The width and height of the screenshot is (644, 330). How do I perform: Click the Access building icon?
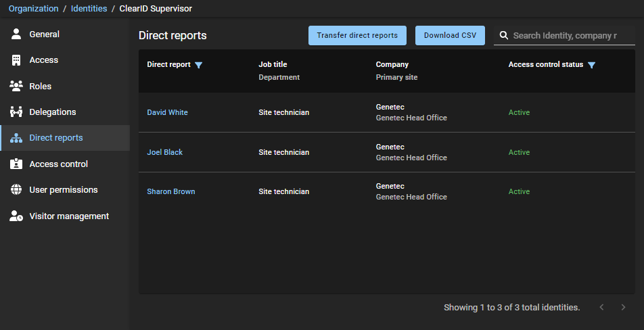click(16, 60)
